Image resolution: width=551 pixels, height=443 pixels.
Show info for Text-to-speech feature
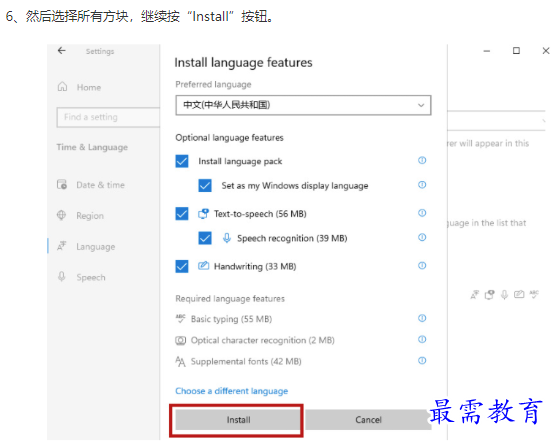pyautogui.click(x=422, y=213)
